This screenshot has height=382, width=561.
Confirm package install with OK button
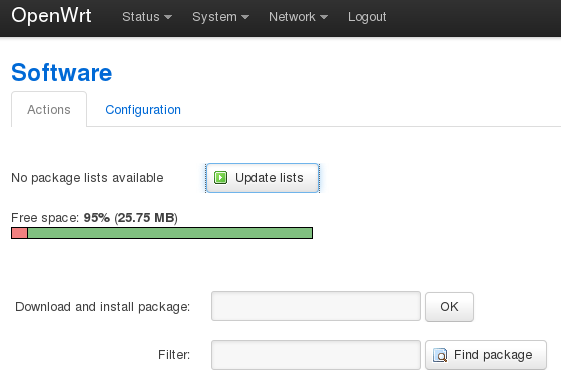pyautogui.click(x=449, y=307)
